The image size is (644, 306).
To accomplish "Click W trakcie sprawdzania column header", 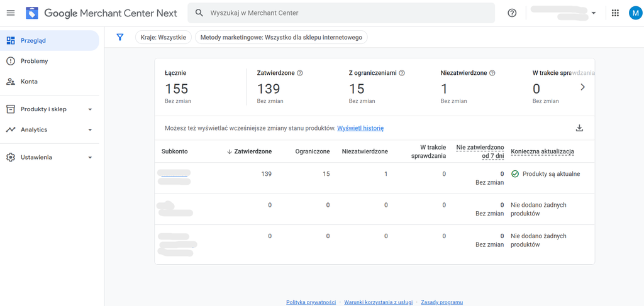I will point(428,151).
